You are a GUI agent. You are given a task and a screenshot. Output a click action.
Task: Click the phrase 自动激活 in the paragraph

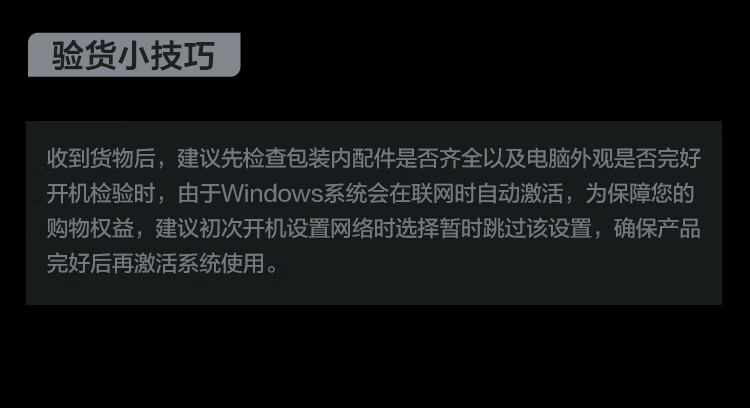pyautogui.click(x=520, y=193)
